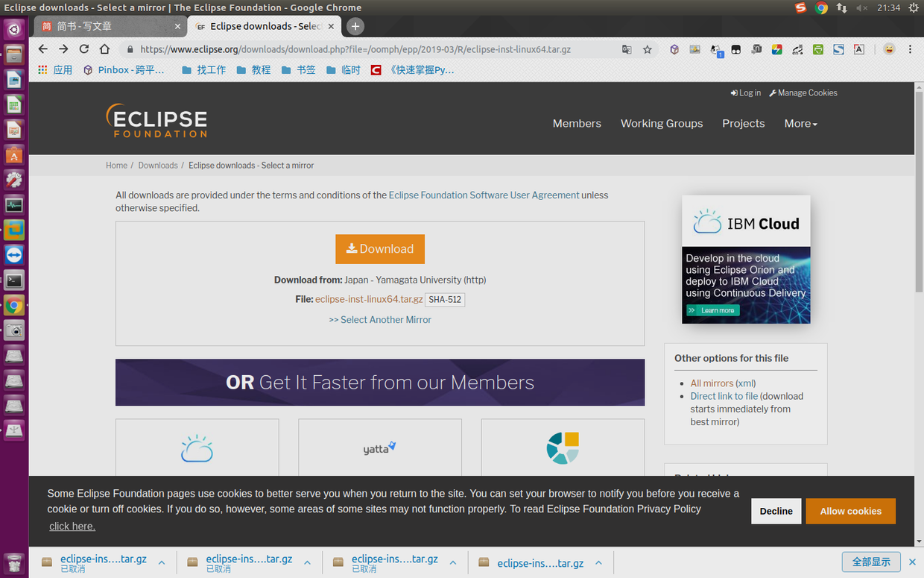Viewport: 924px width, 578px height.
Task: Expand options for fourth download item
Action: click(598, 563)
